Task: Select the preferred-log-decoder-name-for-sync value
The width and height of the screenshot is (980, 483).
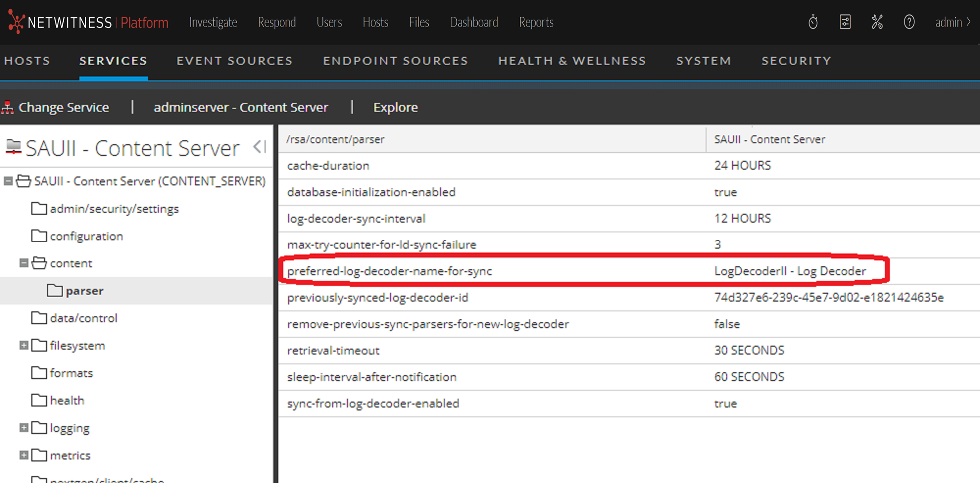Action: pyautogui.click(x=790, y=271)
